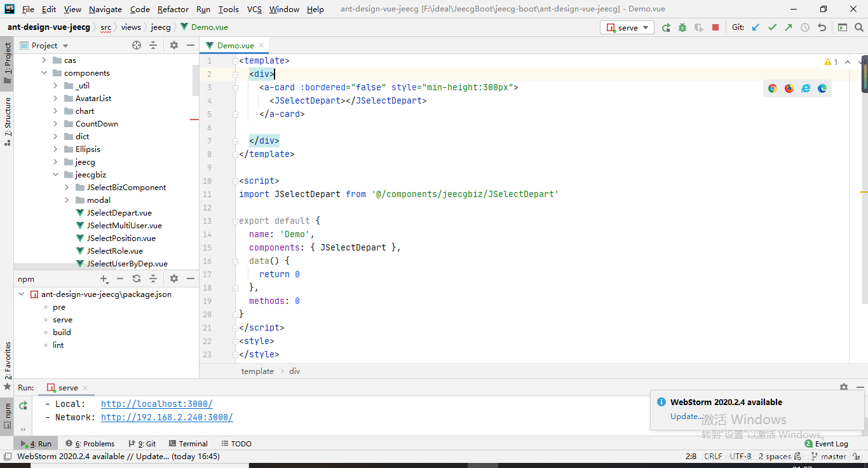Push commits using the Git up-arrow icon
Screen dimensions: 868x468
point(788,27)
